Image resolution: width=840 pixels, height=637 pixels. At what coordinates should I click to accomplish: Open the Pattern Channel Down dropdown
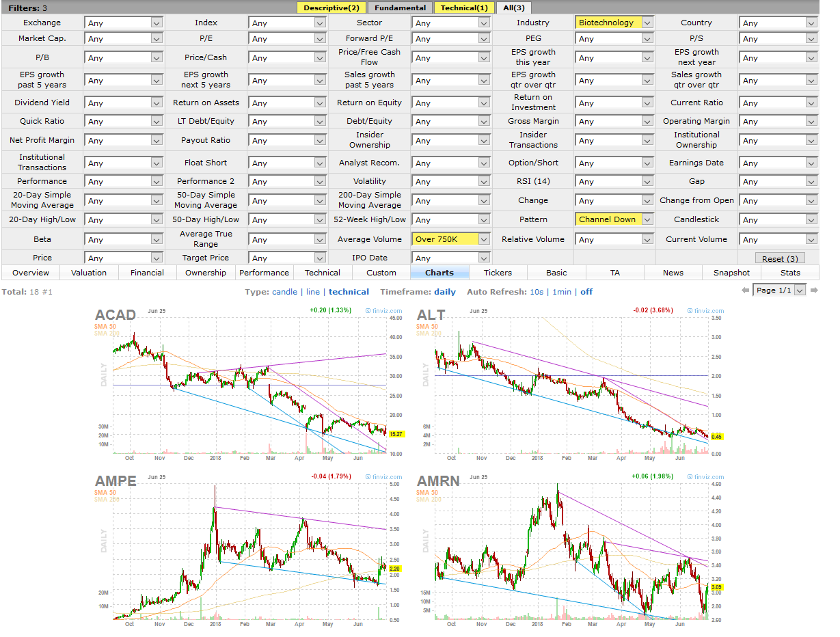click(614, 219)
